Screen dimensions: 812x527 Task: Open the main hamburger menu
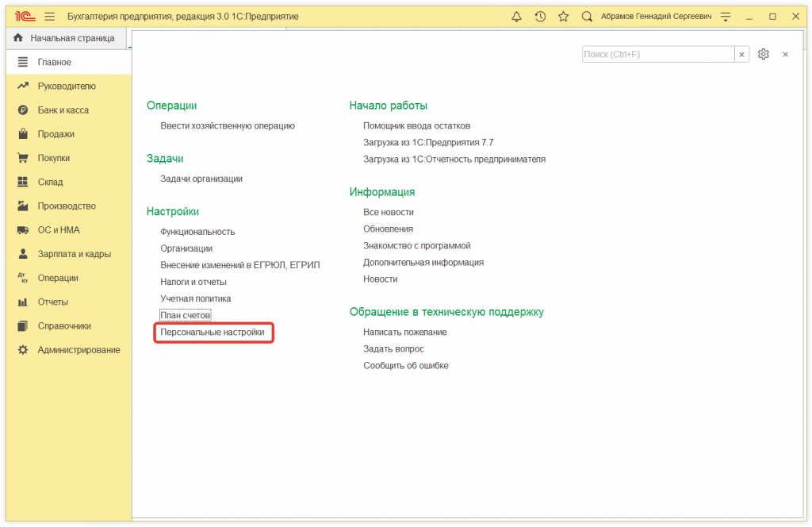48,15
